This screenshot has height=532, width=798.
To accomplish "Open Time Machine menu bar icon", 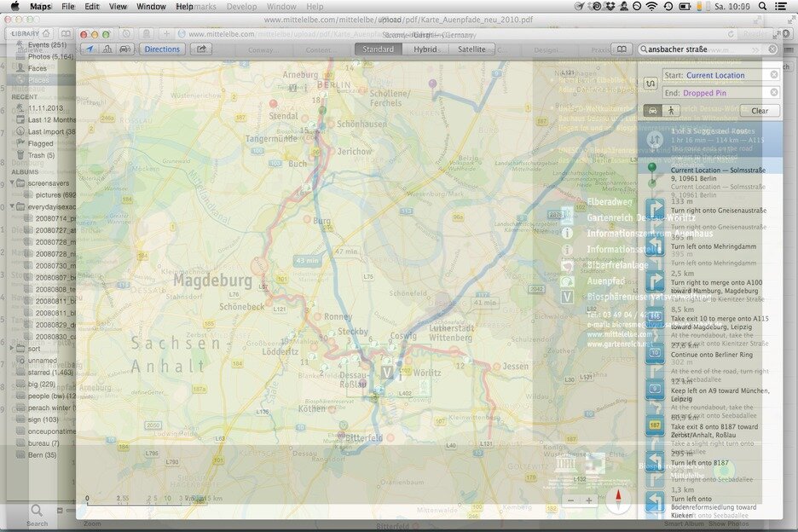I will pyautogui.click(x=668, y=7).
